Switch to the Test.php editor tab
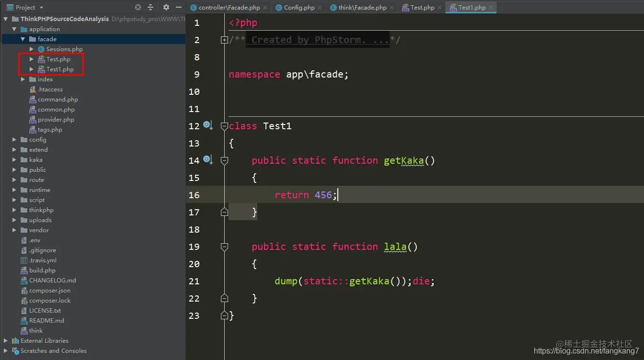Viewport: 644px width, 360px height. point(422,8)
